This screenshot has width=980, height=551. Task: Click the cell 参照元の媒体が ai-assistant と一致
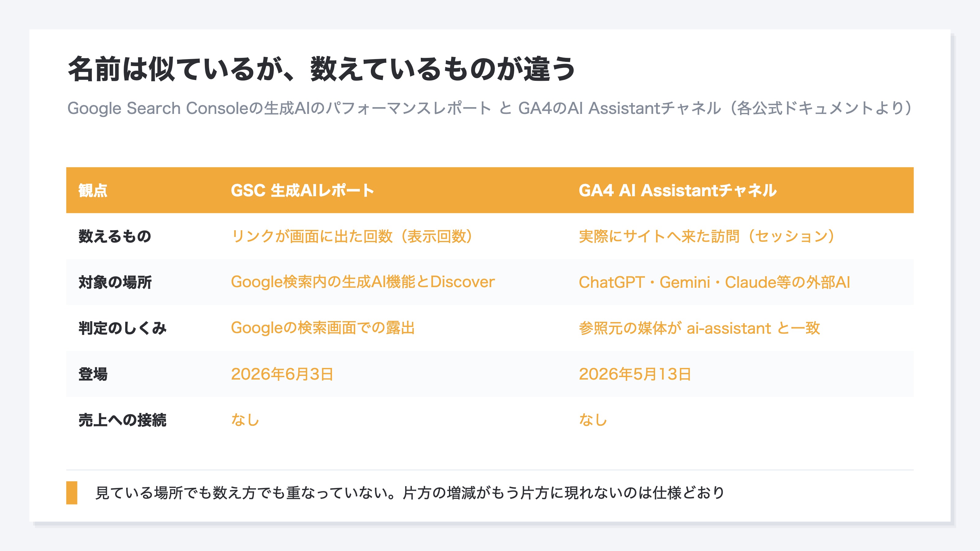pos(699,328)
